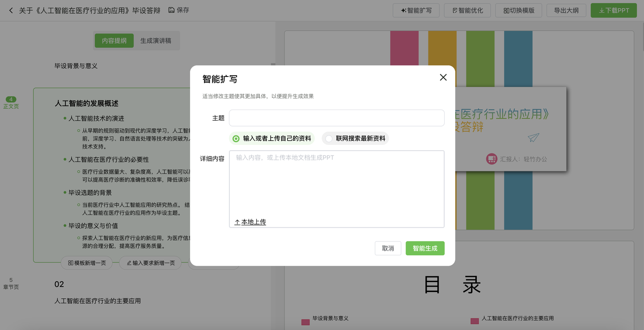644x330 pixels.
Task: Close the 智能扩写 dialog with the X
Action: point(443,77)
